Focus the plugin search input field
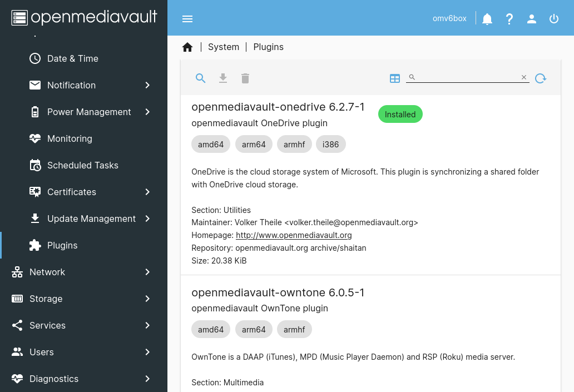Screen dimensions: 574x392 pyautogui.click(x=467, y=77)
